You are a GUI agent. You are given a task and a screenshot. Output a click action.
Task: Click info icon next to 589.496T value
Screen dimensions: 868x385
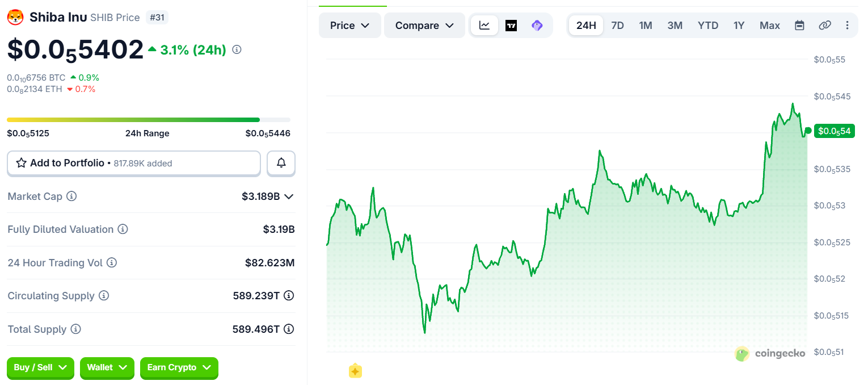point(289,329)
